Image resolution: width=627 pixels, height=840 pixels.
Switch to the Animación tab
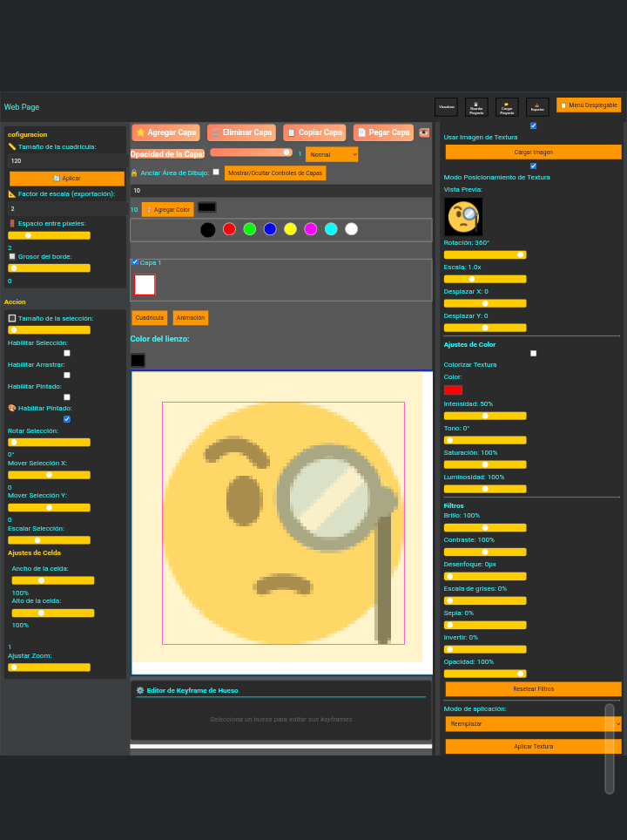tap(191, 318)
